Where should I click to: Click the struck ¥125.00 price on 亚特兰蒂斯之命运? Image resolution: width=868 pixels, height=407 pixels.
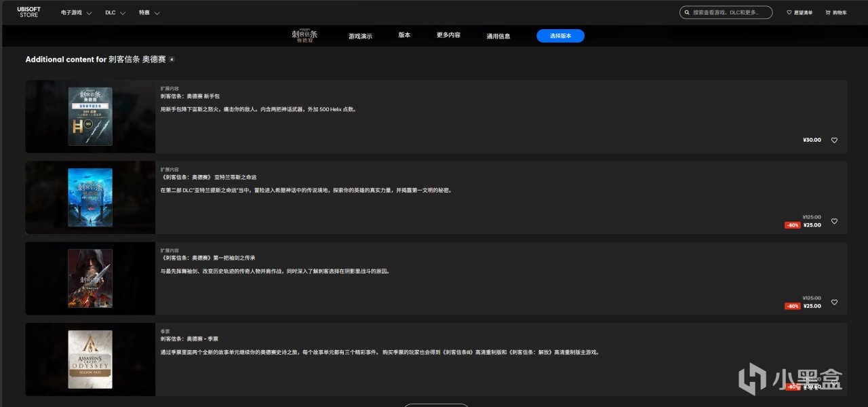click(x=812, y=217)
